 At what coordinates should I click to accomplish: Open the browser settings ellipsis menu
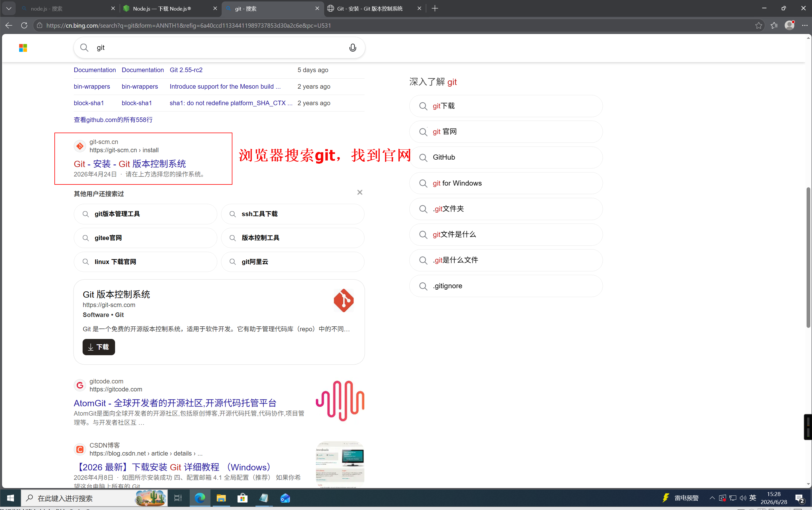[805, 25]
